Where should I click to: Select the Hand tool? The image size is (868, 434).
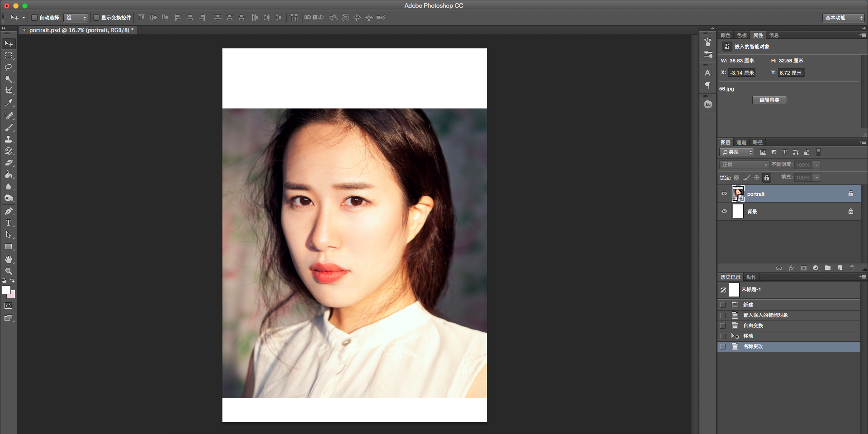point(9,259)
